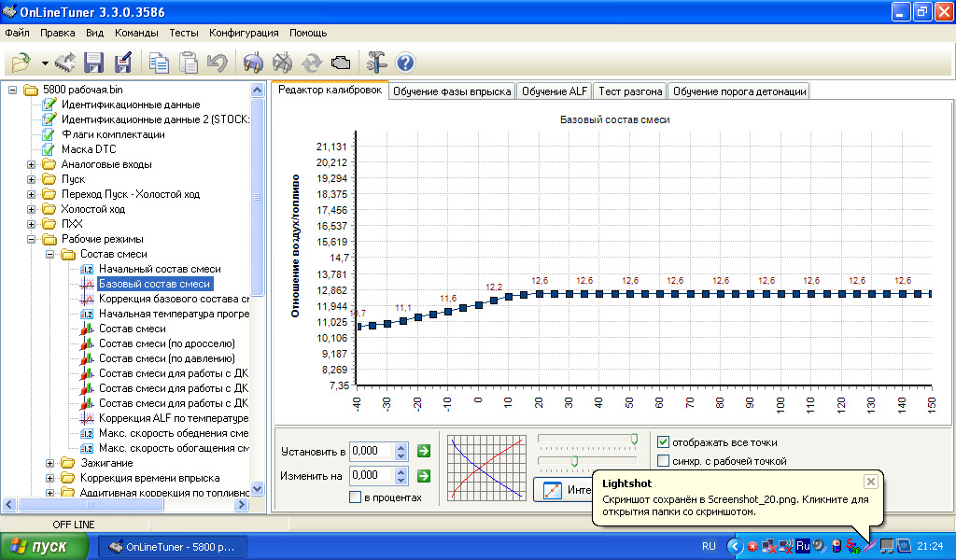Open dropdown arrow next to Open icon

pos(44,63)
